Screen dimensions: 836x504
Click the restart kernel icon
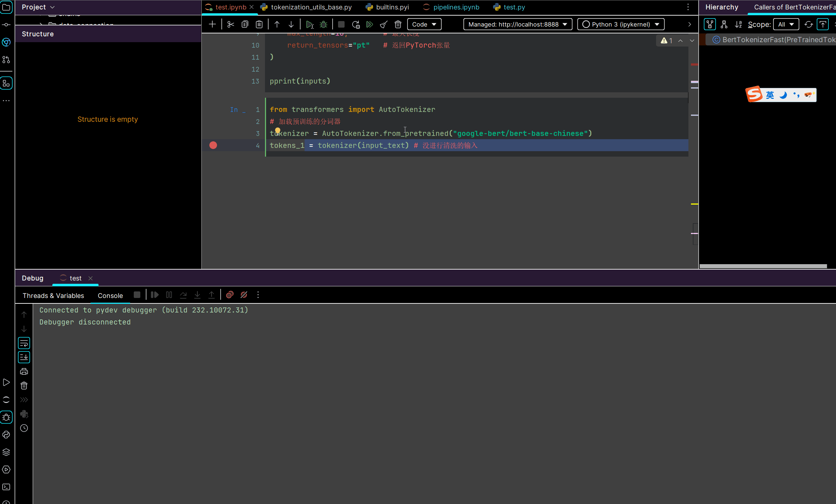[355, 24]
